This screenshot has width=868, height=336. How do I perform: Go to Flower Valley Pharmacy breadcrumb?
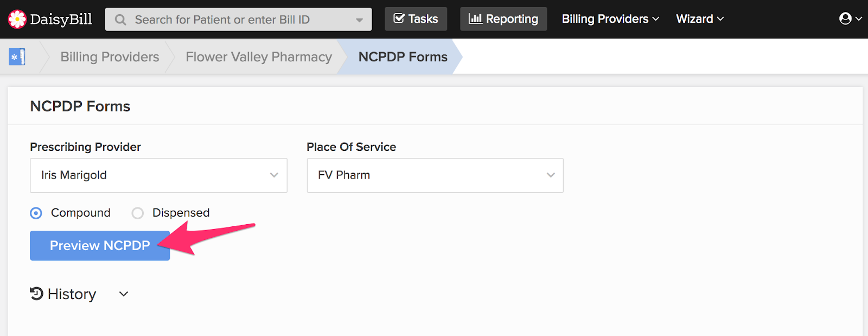click(x=259, y=57)
